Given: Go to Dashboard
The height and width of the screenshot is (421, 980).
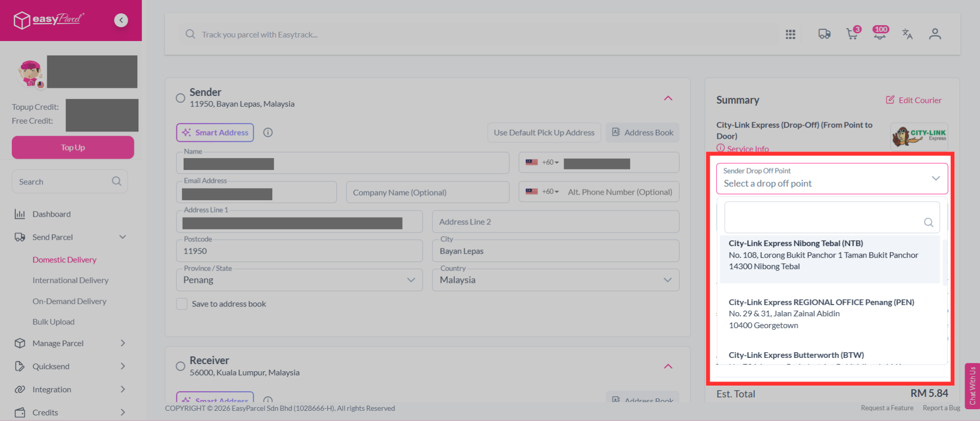Looking at the screenshot, I should [51, 214].
